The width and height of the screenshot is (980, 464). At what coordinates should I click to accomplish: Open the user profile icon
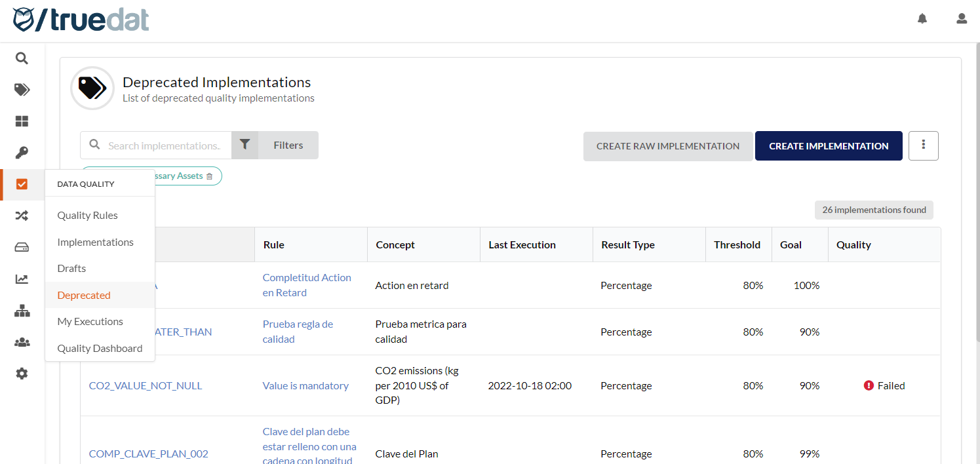coord(962,18)
